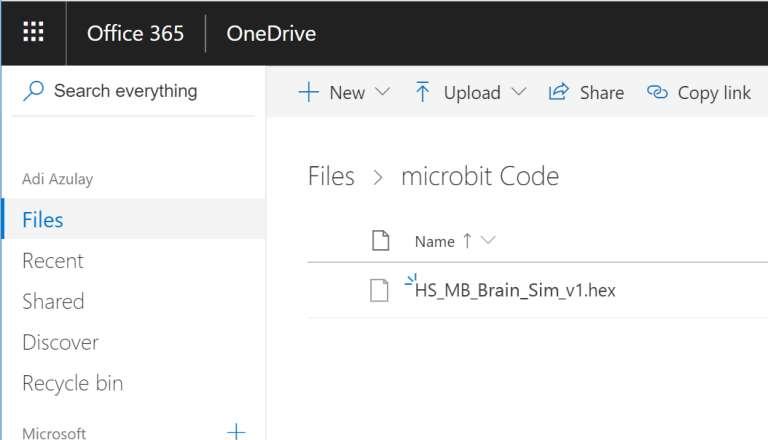Click the Office 365 link
768x440 pixels.
135,33
